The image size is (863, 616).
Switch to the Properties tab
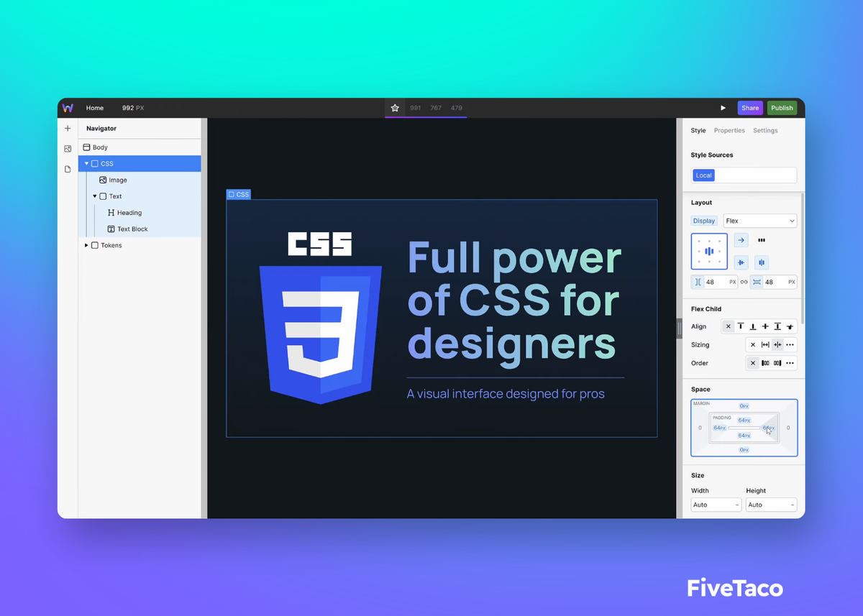click(x=729, y=130)
